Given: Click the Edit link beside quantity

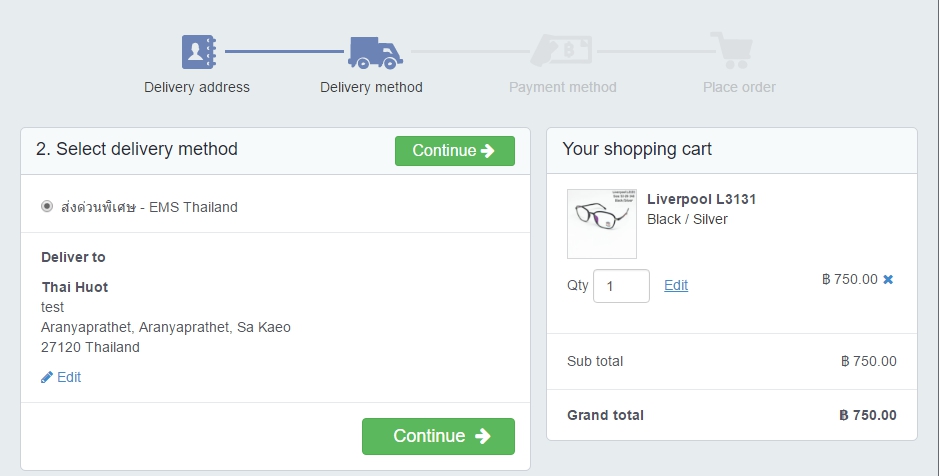Looking at the screenshot, I should [x=676, y=285].
